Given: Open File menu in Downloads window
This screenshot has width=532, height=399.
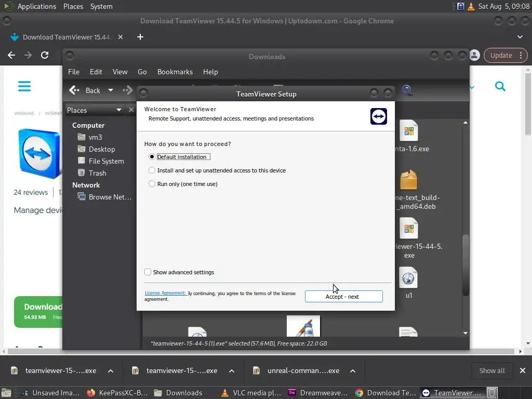Looking at the screenshot, I should coord(74,72).
